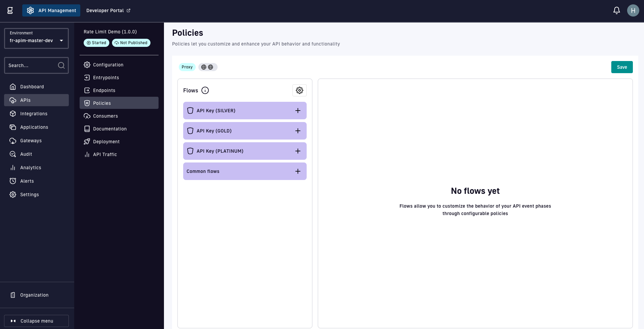Screen dimensions: 644x329
Task: Save the policies changes
Action: [622, 67]
